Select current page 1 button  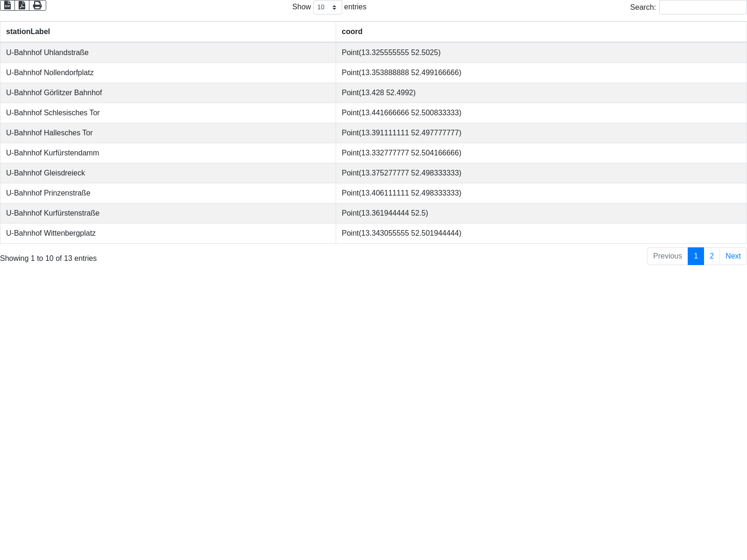(x=696, y=256)
